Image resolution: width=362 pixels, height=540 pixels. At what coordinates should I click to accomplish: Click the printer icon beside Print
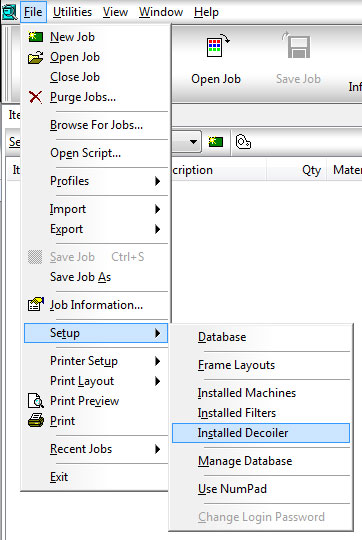36,420
